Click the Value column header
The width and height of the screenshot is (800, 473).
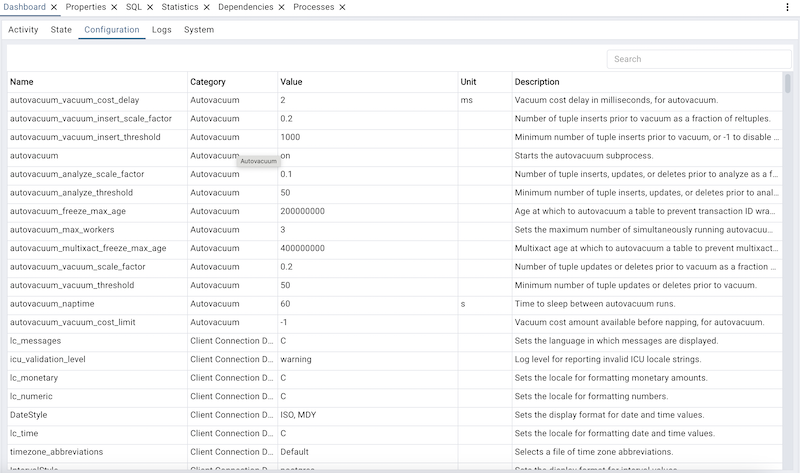click(291, 82)
